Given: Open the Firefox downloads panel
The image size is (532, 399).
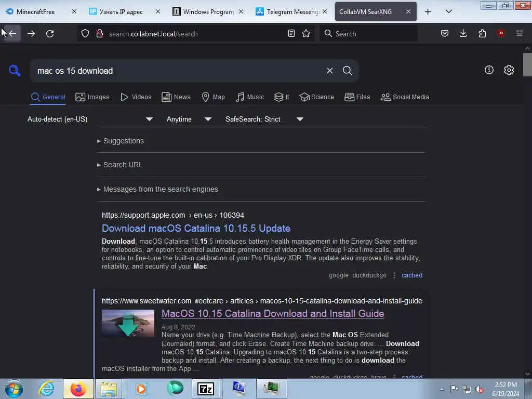Looking at the screenshot, I should (463, 33).
